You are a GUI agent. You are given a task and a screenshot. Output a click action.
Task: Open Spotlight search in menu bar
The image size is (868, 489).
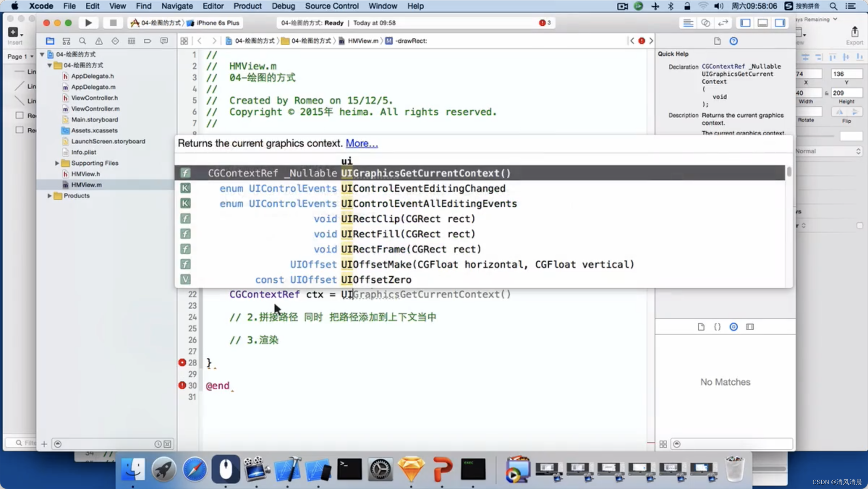tap(833, 6)
